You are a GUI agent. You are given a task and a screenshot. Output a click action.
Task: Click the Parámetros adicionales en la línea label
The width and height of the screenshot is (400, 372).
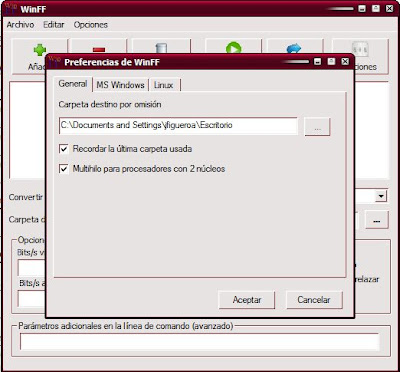pos(125,326)
